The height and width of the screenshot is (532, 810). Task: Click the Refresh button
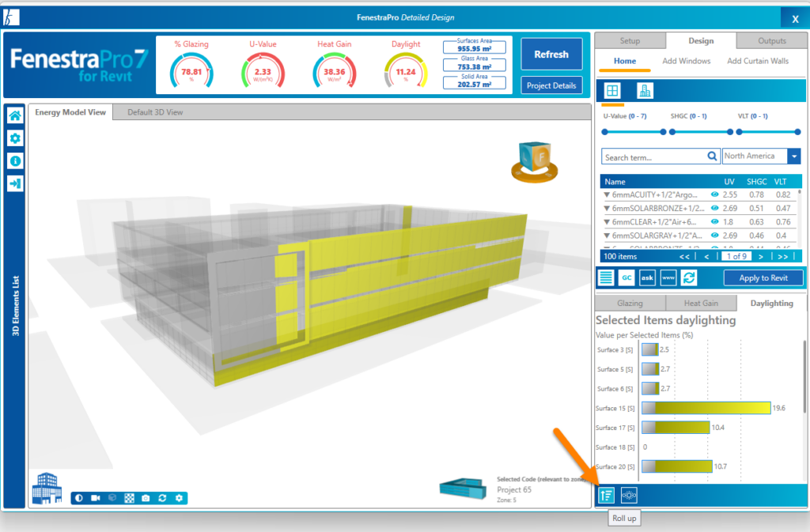(551, 55)
